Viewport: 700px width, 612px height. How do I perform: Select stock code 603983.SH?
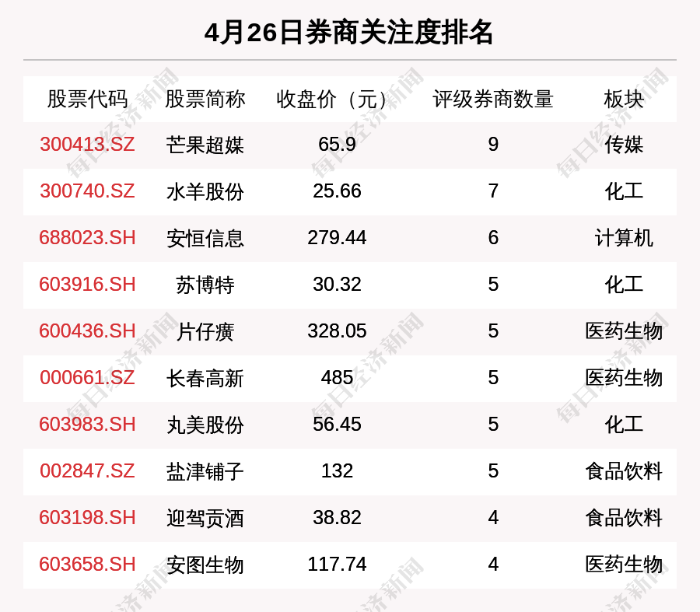pos(87,424)
